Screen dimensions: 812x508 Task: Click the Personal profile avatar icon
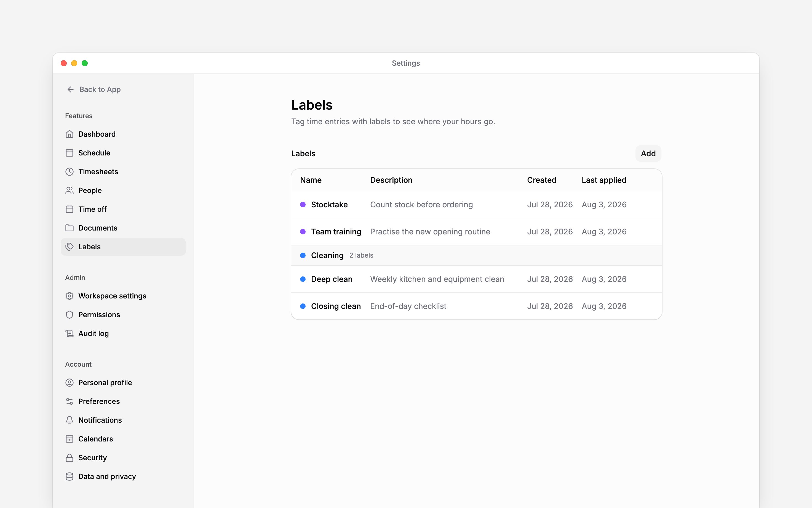70,383
